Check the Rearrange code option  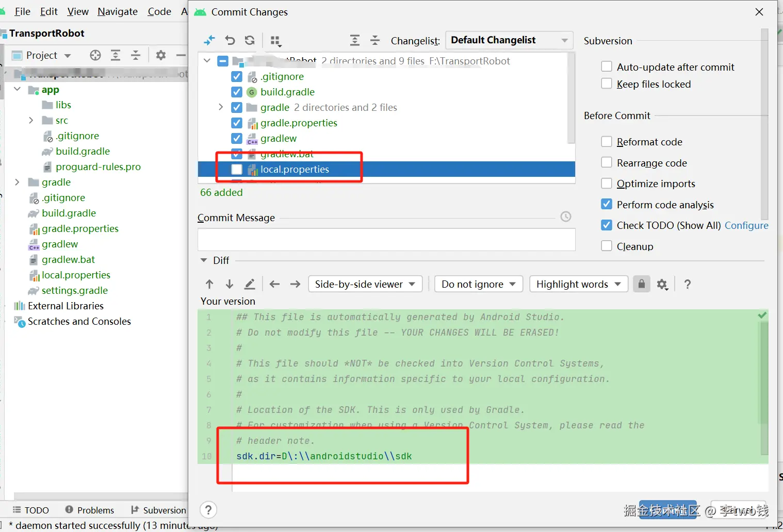tap(607, 162)
